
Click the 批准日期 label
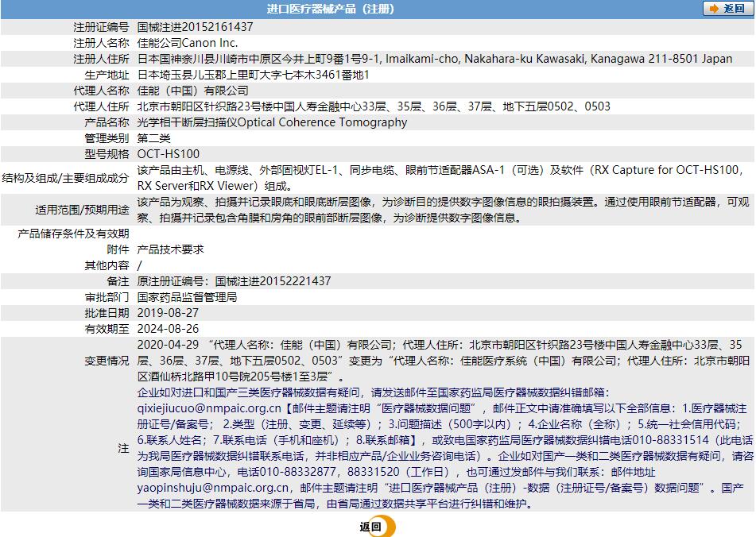tap(107, 313)
